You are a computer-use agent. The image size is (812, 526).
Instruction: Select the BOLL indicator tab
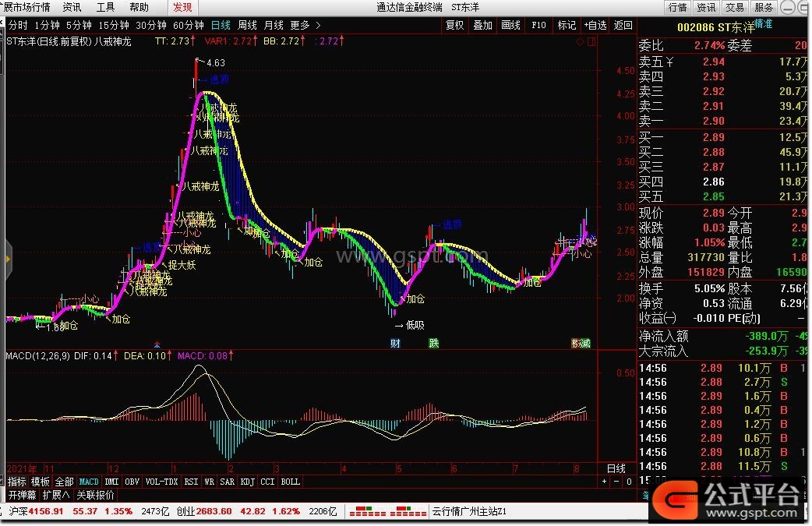(x=290, y=482)
